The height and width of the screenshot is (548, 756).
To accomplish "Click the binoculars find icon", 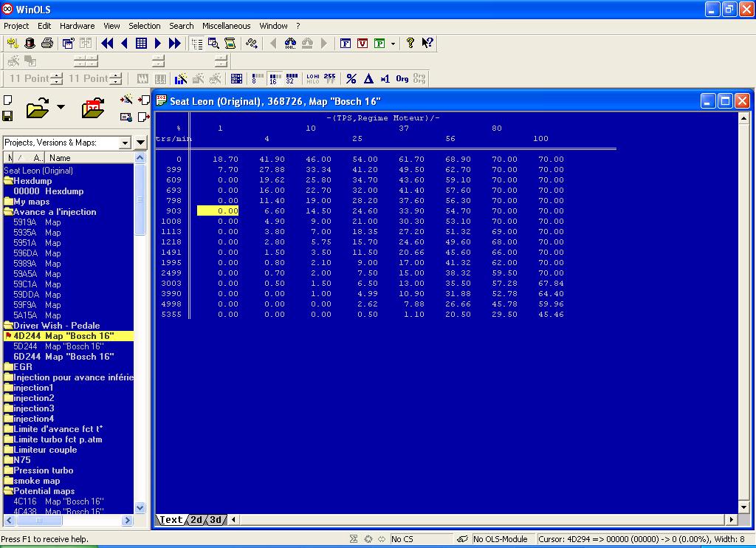I will pyautogui.click(x=290, y=44).
